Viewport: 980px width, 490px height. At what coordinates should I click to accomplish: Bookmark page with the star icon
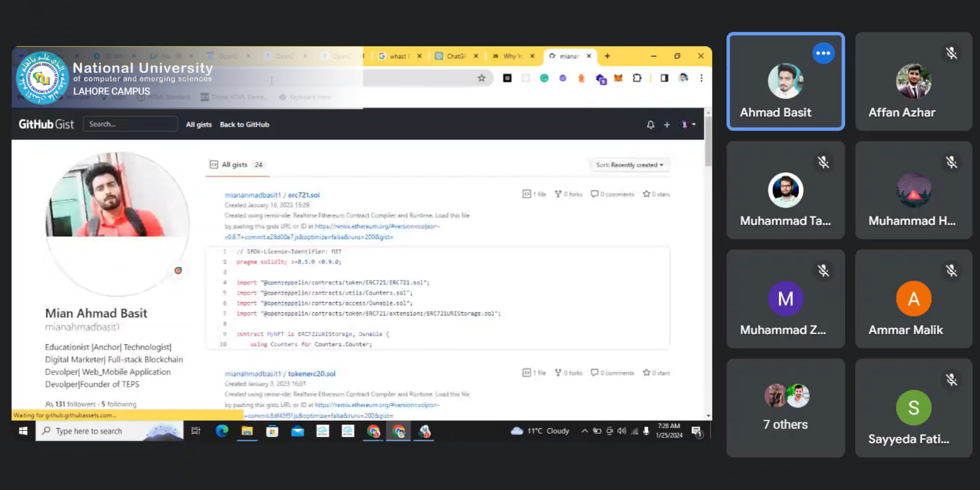(481, 78)
